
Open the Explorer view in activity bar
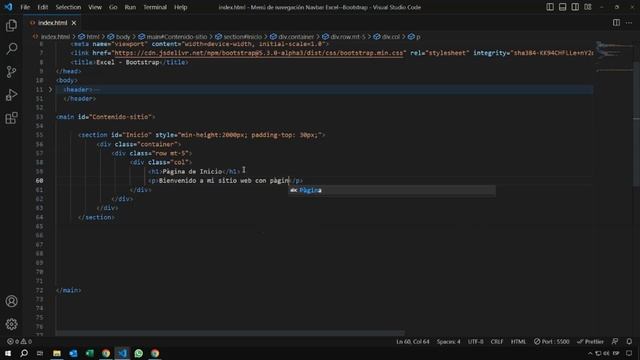tap(11, 26)
